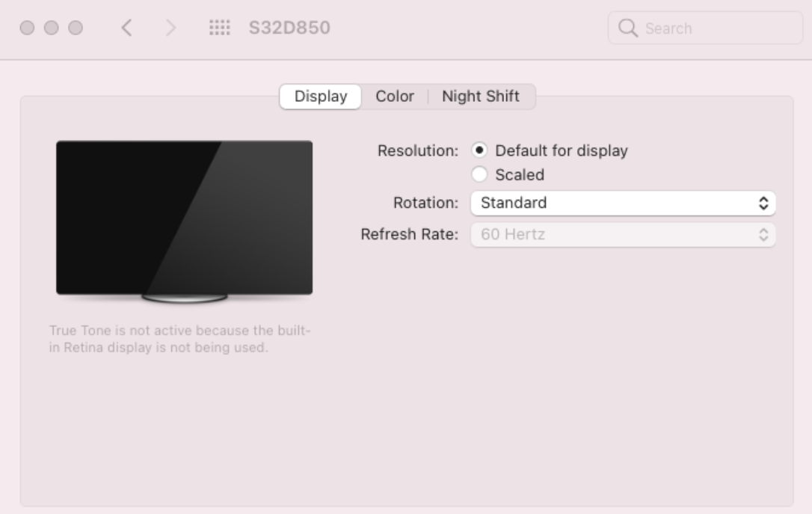Select Default for display resolution
The width and height of the screenshot is (812, 514).
click(x=479, y=150)
